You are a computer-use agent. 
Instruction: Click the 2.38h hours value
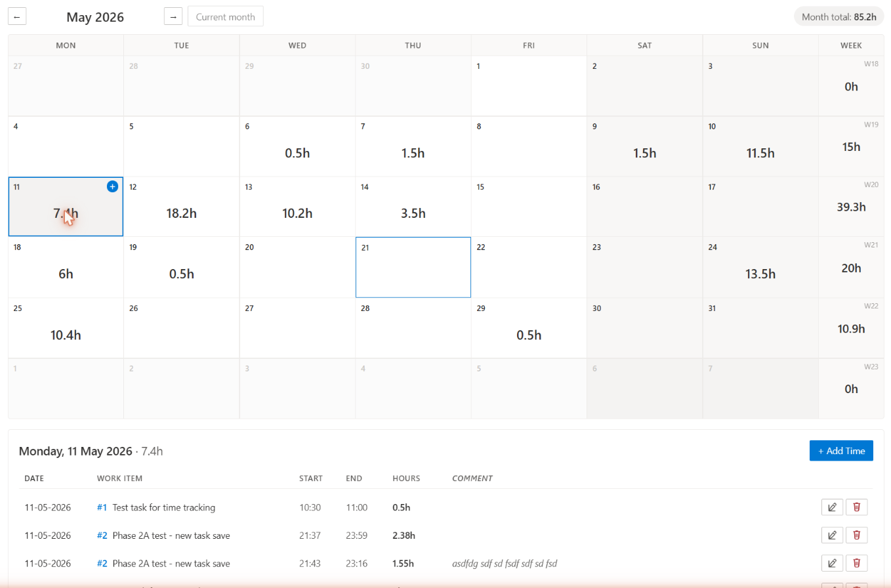point(404,535)
